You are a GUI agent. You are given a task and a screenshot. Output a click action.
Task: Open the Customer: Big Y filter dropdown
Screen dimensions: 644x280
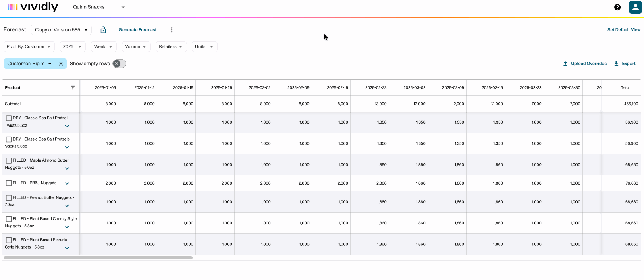click(x=29, y=64)
